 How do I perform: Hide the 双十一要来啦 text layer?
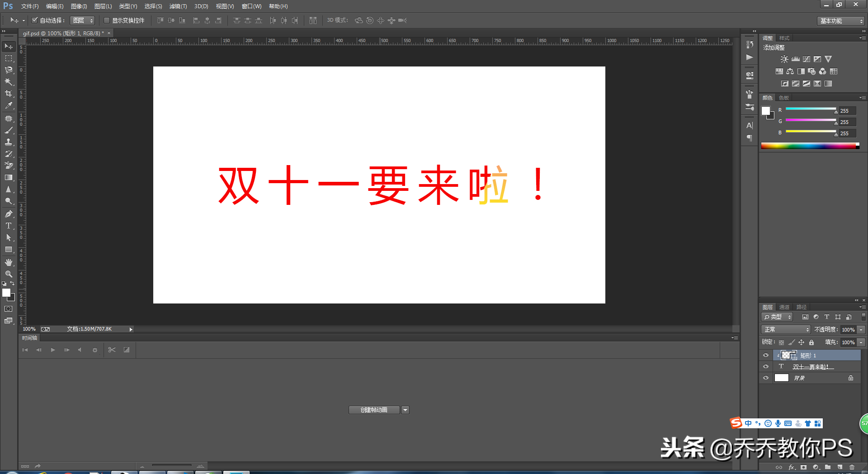point(766,367)
